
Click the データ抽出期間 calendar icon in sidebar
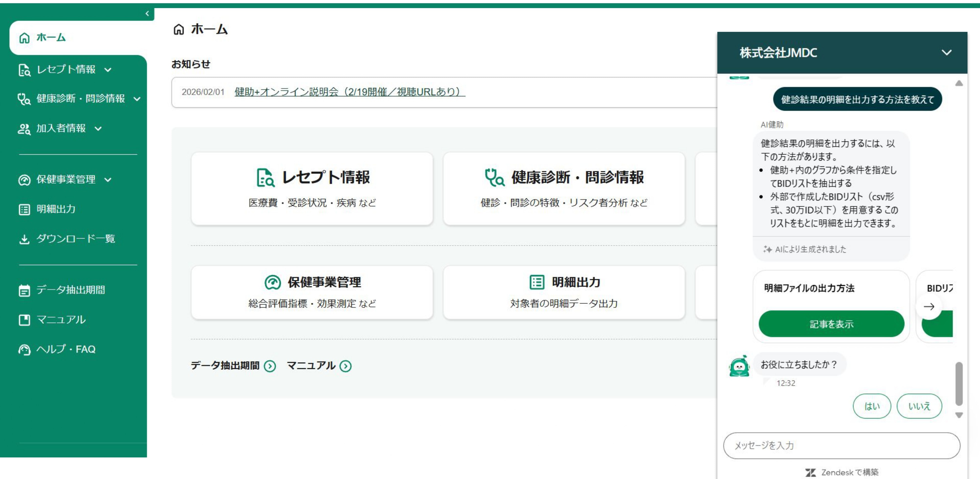point(24,290)
